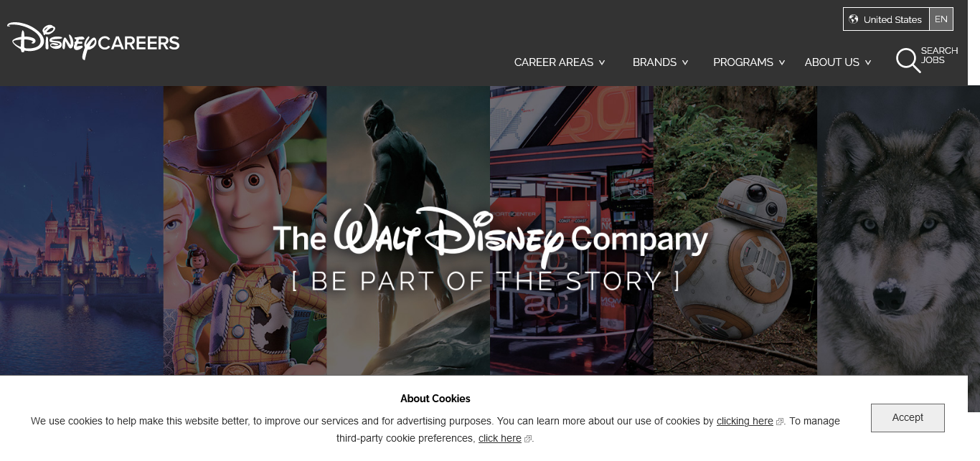The width and height of the screenshot is (980, 461).
Task: Select the United States country selector
Action: coord(886,19)
